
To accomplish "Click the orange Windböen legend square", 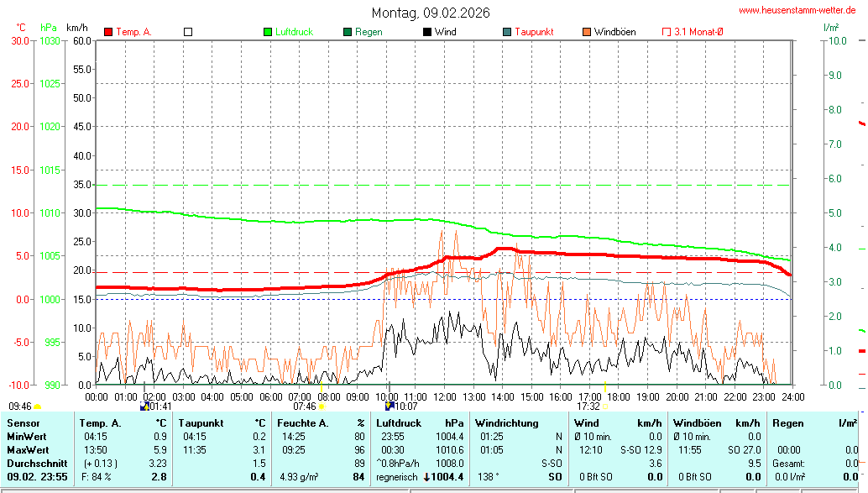I will click(x=587, y=32).
